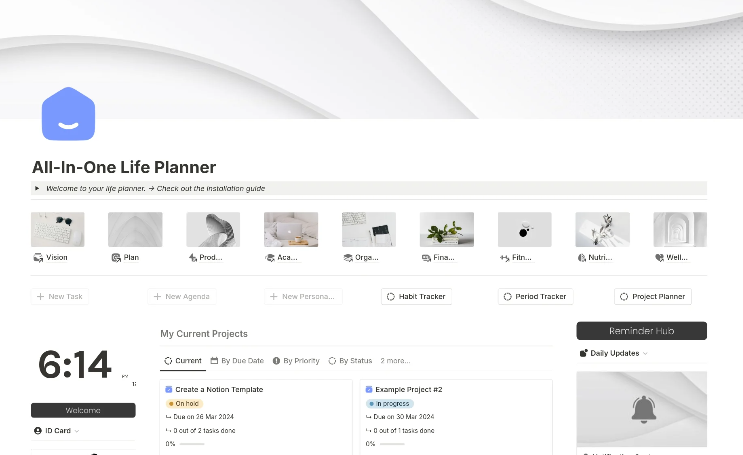
Task: Open the Daily Updates dropdown
Action: (613, 353)
